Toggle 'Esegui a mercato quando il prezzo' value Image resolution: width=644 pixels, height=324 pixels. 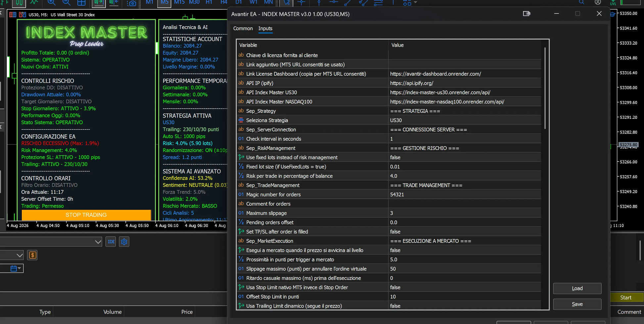tap(465, 250)
